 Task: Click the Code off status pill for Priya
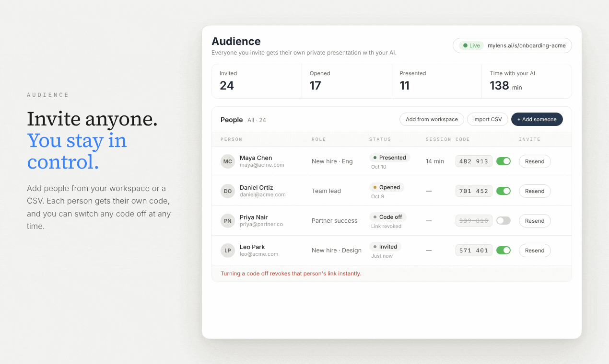pyautogui.click(x=387, y=217)
